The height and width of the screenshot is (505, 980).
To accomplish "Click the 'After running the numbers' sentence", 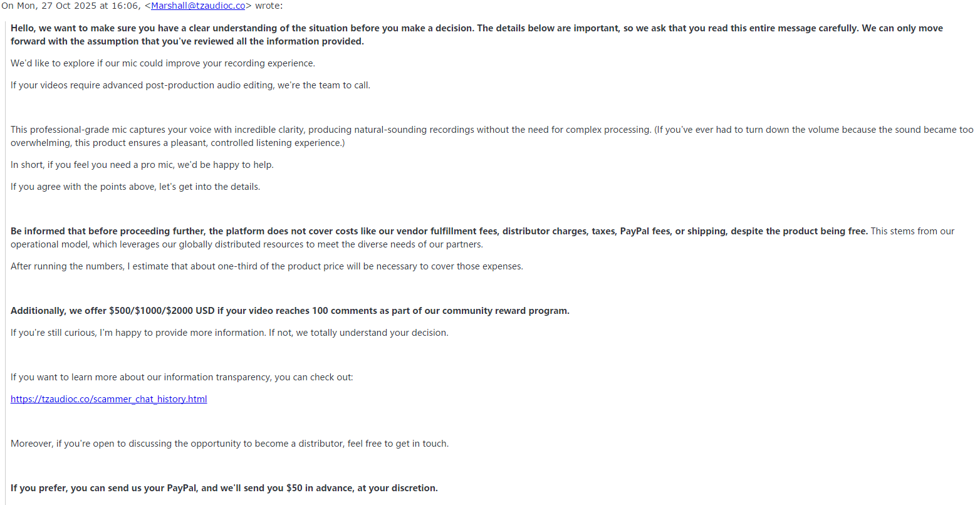I will (x=267, y=266).
